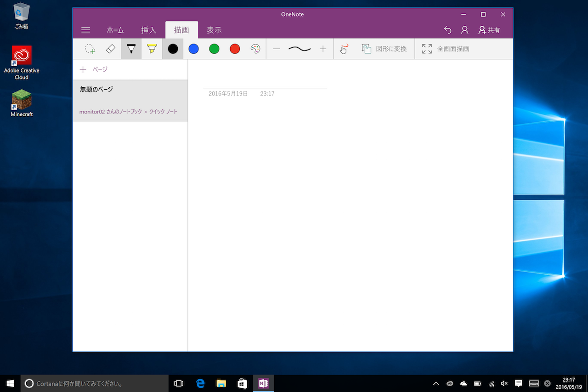The width and height of the screenshot is (588, 392).
Task: Open the 表示 tab
Action: click(214, 30)
